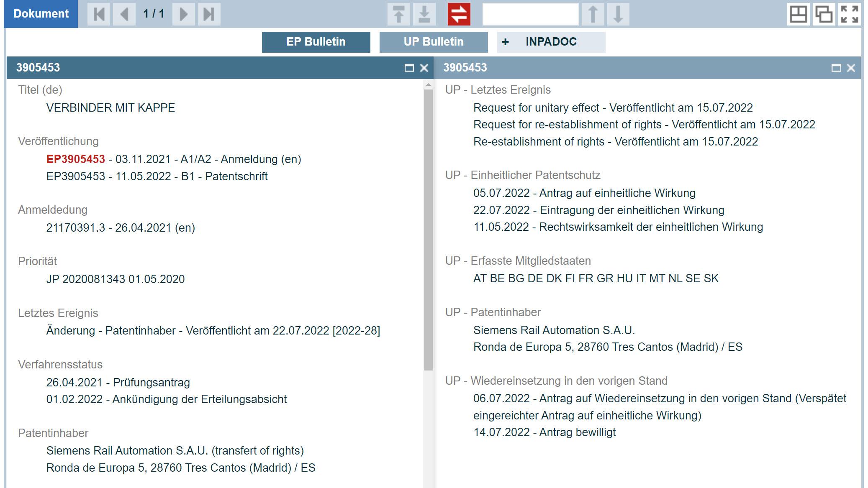Click the search input field in toolbar

point(530,14)
